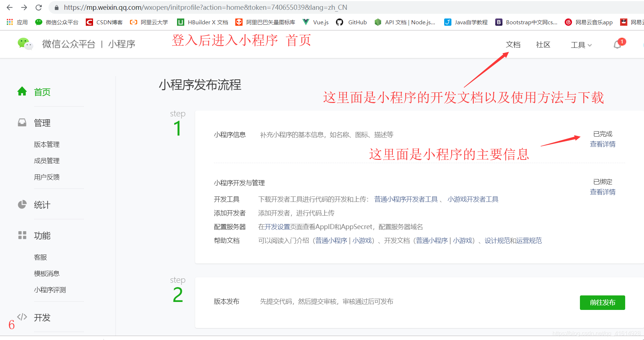This screenshot has height=340, width=644.
Task: Open 小游戏 link in 入门介绍
Action: coord(362,241)
